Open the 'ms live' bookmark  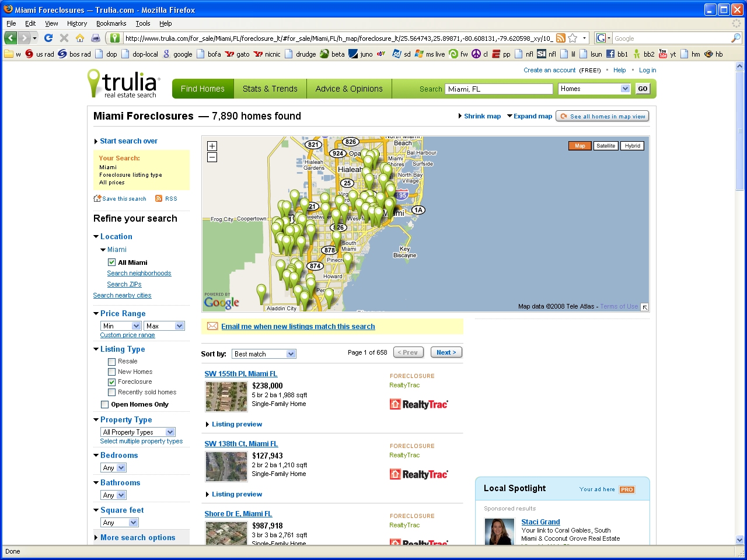(430, 54)
